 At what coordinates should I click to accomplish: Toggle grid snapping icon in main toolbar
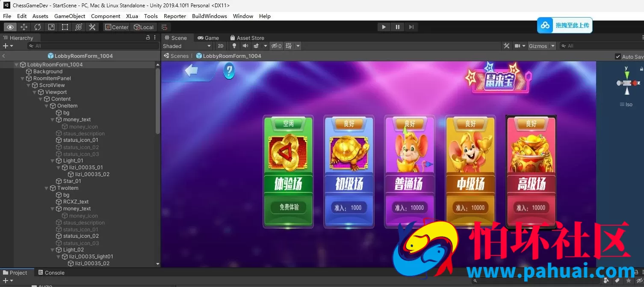(164, 27)
